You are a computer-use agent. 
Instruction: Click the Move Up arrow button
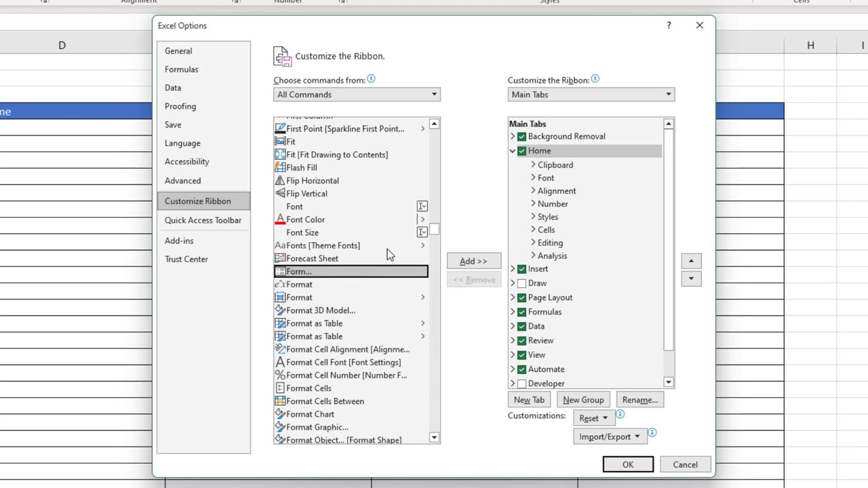click(x=691, y=261)
